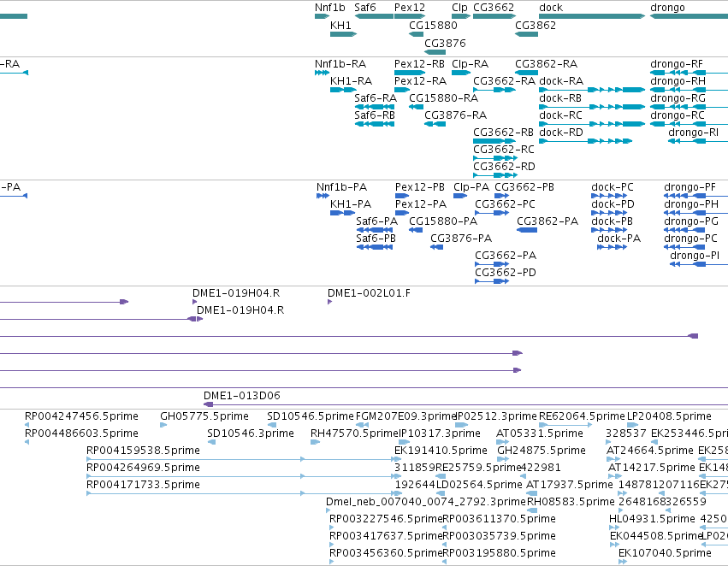Open EST RE62064.5prime
Viewport: 728px width, 566px height.
pos(582,416)
